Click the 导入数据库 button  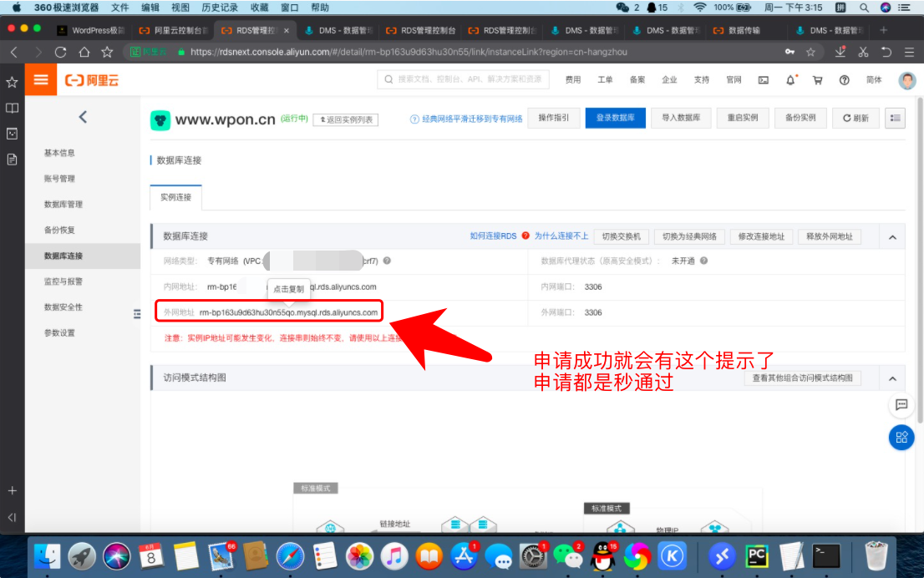pyautogui.click(x=681, y=118)
